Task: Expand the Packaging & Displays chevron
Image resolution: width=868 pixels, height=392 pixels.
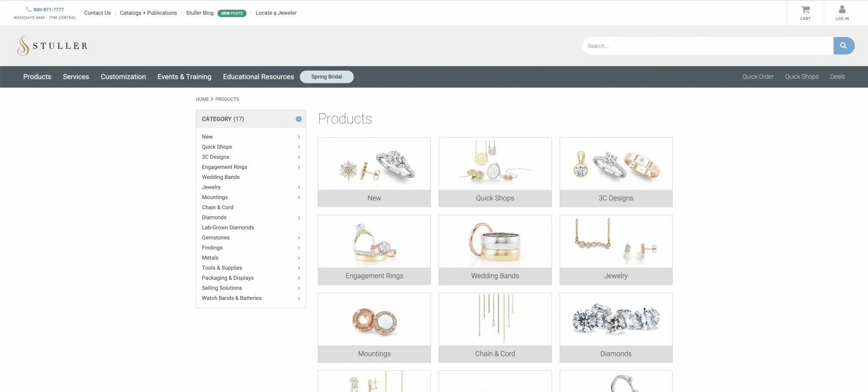Action: point(299,278)
